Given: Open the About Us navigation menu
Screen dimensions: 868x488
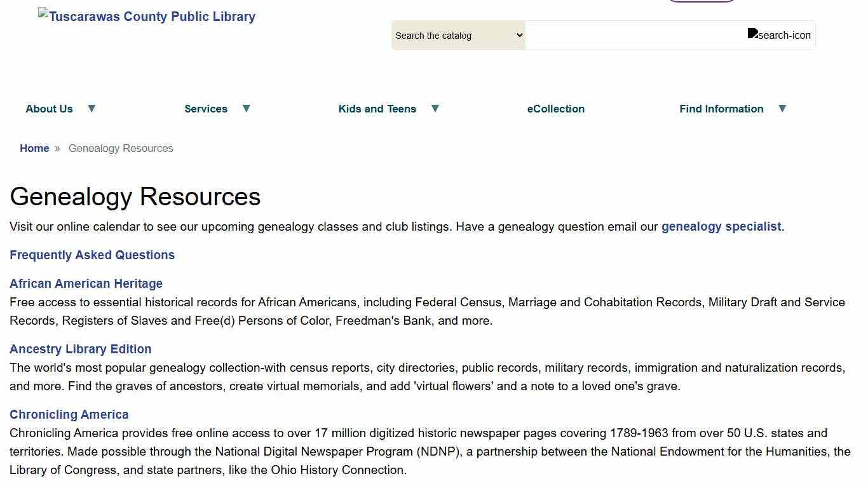Looking at the screenshot, I should [x=49, y=109].
